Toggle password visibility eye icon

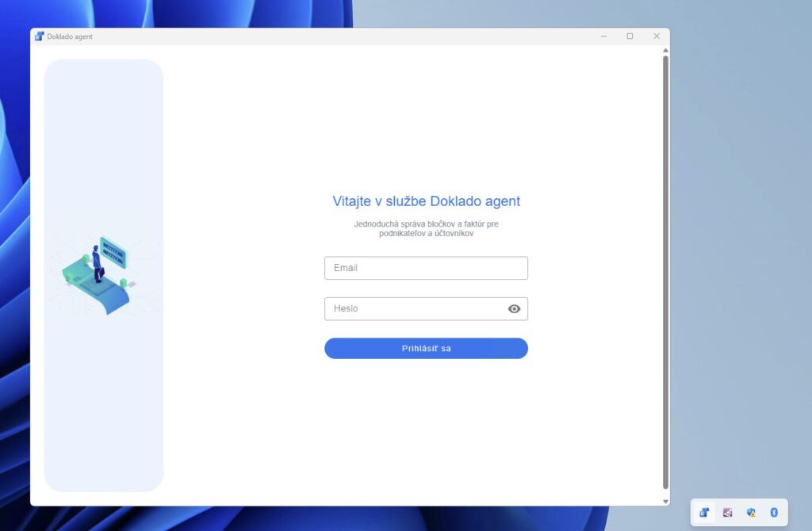pyautogui.click(x=514, y=309)
